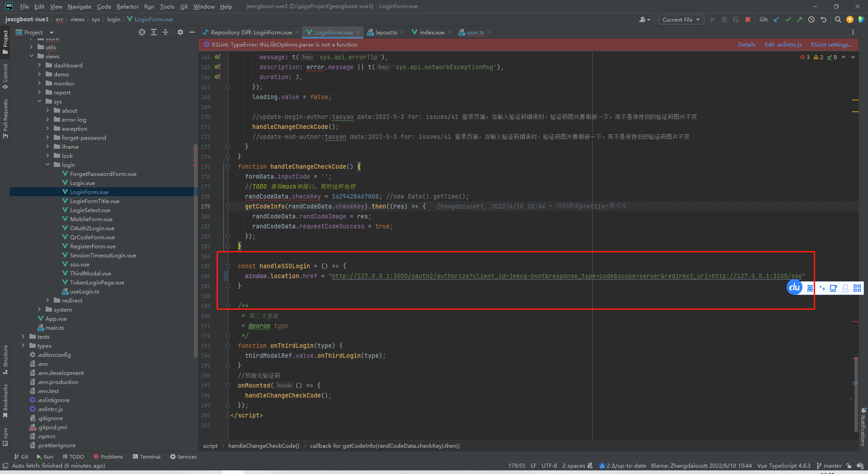Collapse the login folder
The height and width of the screenshot is (474, 868).
[x=47, y=165]
